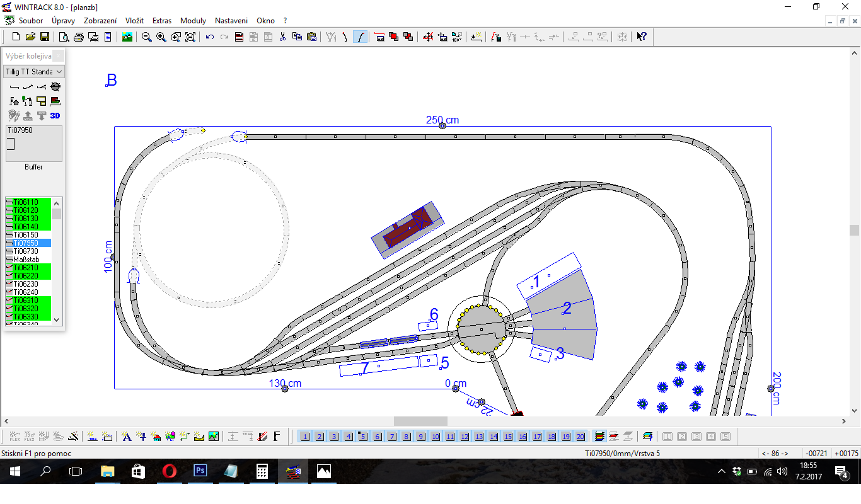Toggle layer 20 button
The image size is (861, 504).
coord(581,437)
